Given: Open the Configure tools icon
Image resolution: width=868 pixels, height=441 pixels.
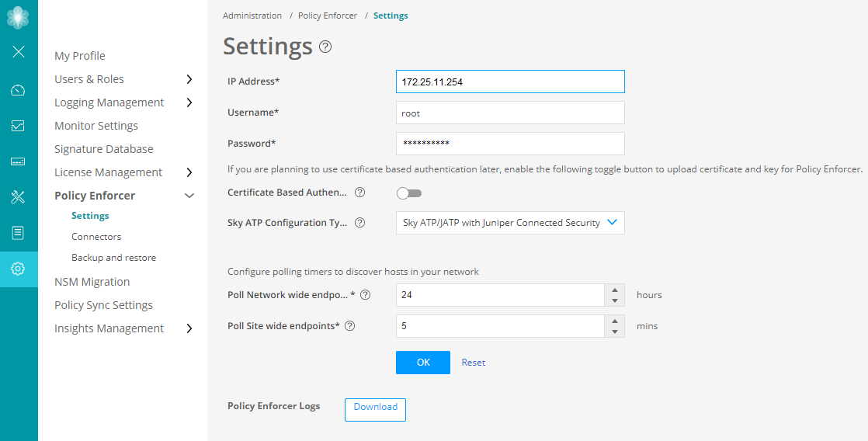Looking at the screenshot, I should (19, 197).
